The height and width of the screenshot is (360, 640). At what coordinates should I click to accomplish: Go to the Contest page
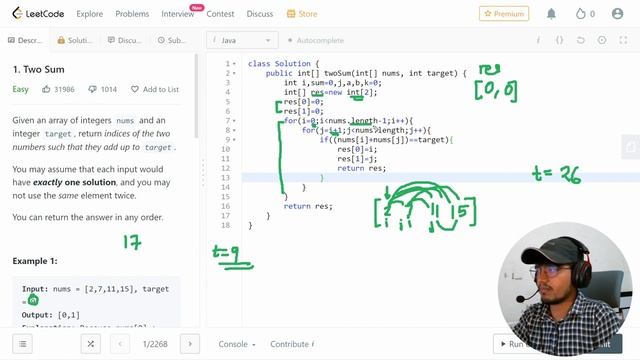[x=220, y=14]
